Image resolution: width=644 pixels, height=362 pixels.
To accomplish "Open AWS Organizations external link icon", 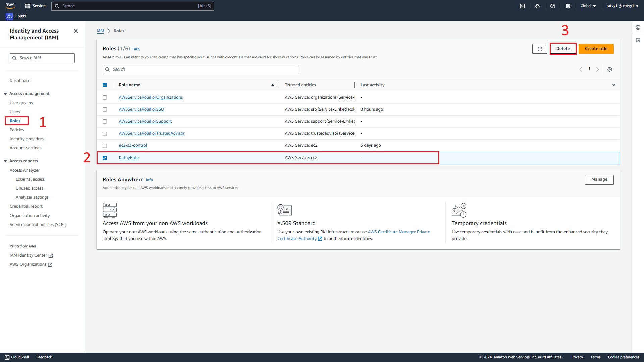I will (50, 265).
